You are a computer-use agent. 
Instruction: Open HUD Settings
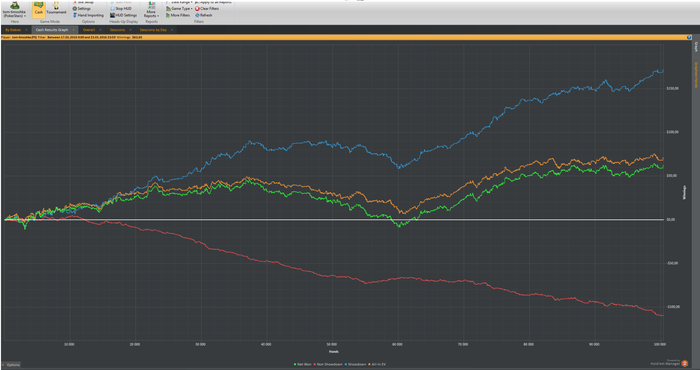[123, 15]
